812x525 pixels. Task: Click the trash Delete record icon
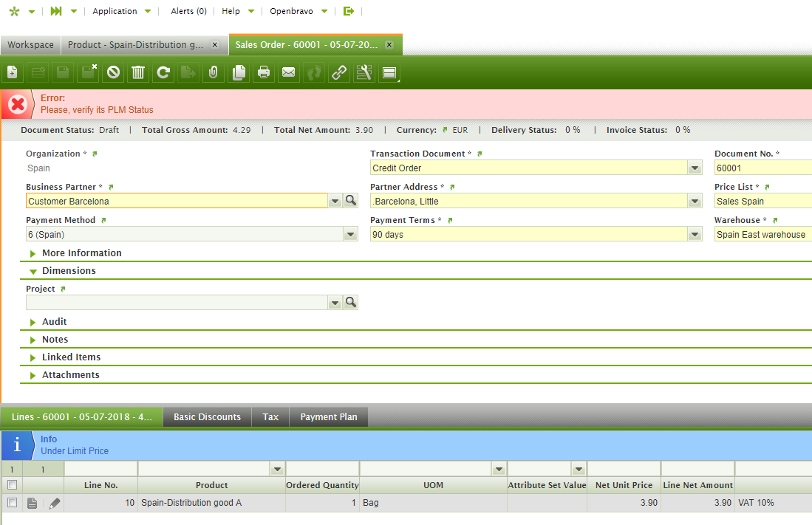point(138,72)
